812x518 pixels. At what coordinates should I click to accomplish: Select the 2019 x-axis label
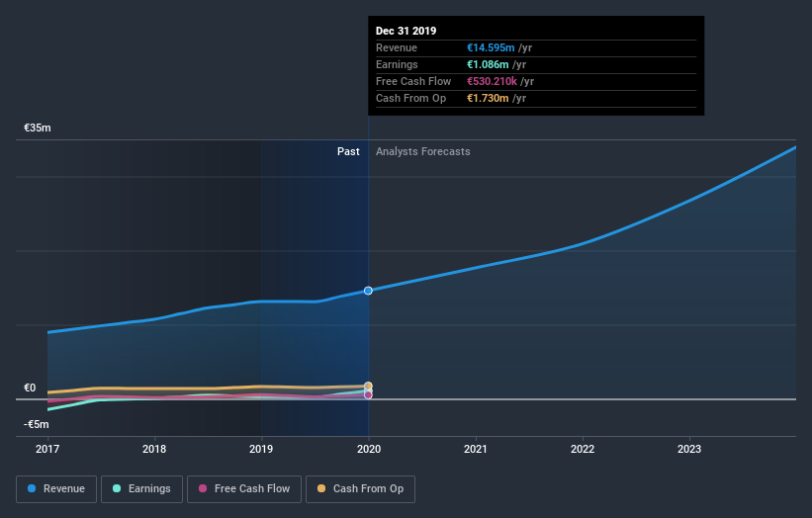261,449
